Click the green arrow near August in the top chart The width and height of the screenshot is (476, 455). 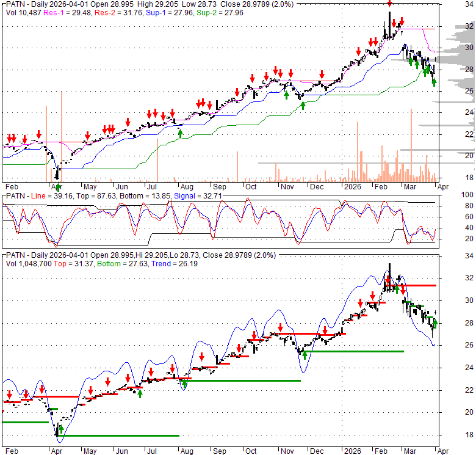click(x=180, y=133)
